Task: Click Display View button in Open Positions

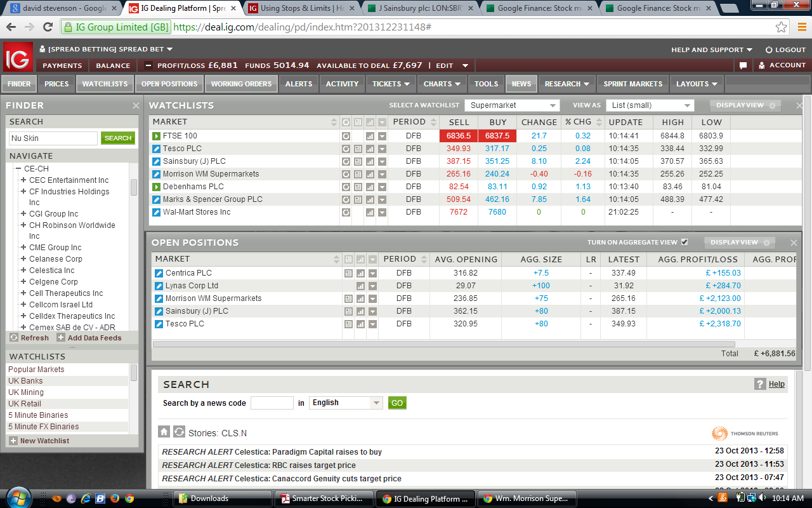Action: pyautogui.click(x=740, y=243)
